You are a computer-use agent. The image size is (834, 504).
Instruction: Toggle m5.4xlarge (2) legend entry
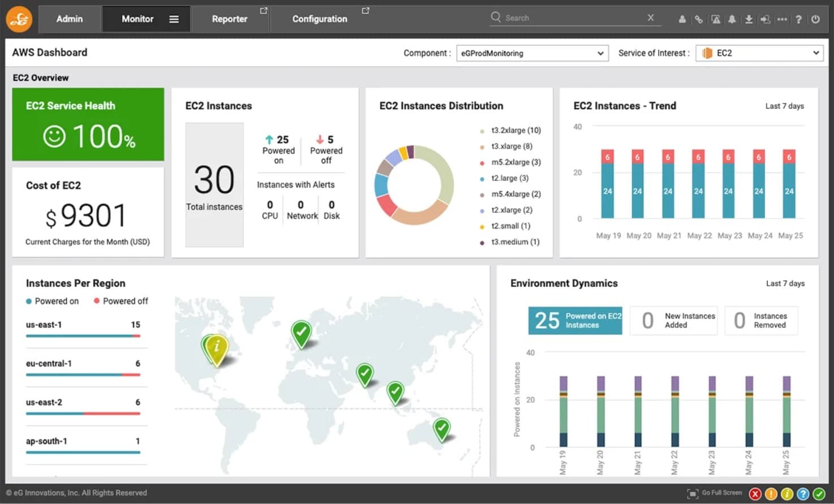pos(510,194)
